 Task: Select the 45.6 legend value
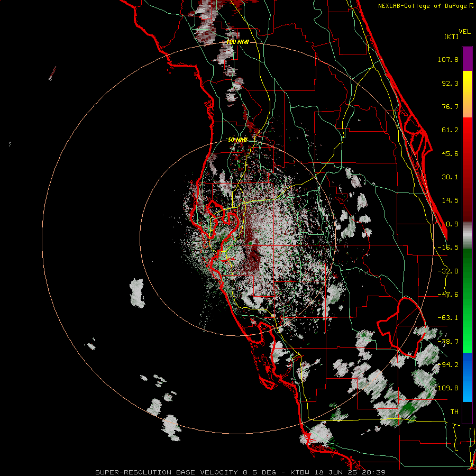pyautogui.click(x=450, y=153)
